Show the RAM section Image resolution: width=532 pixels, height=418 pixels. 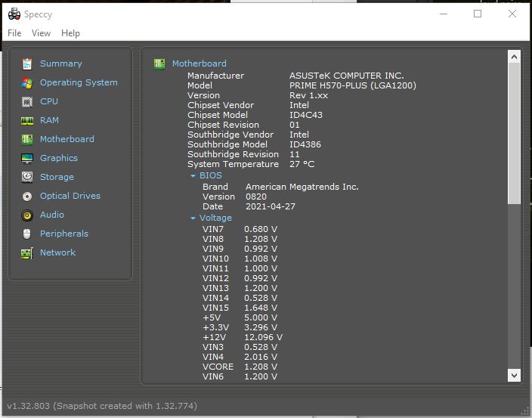coord(50,120)
